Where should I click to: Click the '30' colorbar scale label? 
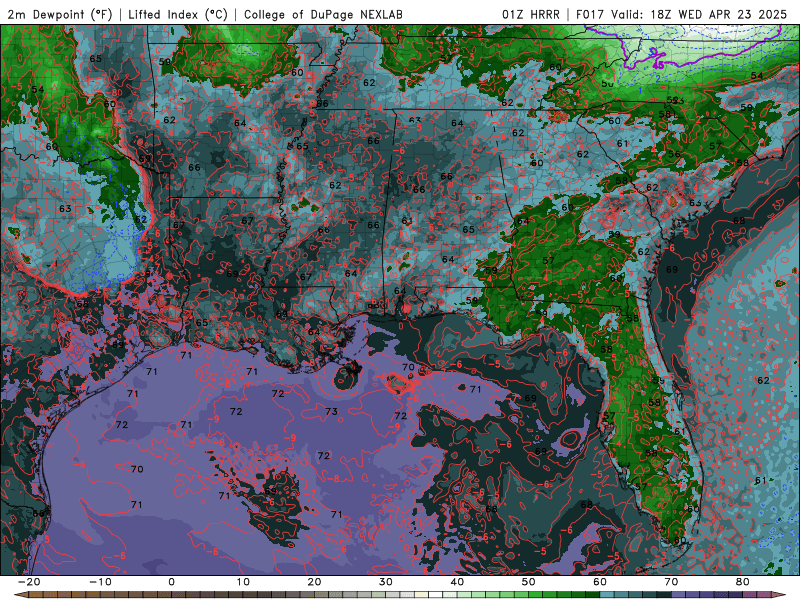point(386,582)
